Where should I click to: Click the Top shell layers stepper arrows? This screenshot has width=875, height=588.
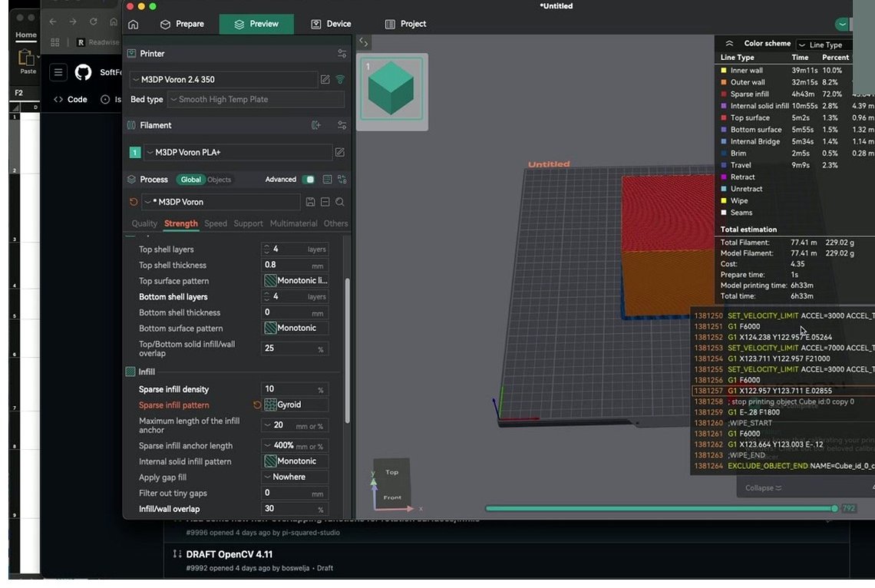(267, 249)
